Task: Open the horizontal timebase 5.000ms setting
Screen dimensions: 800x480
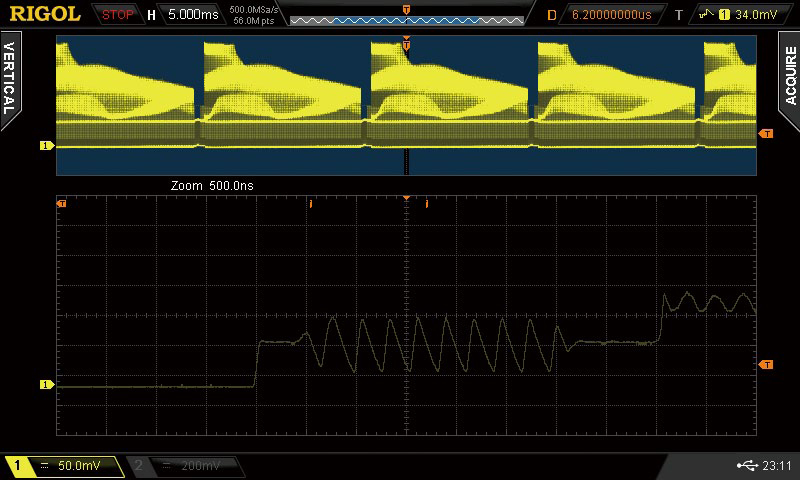Action: point(193,15)
